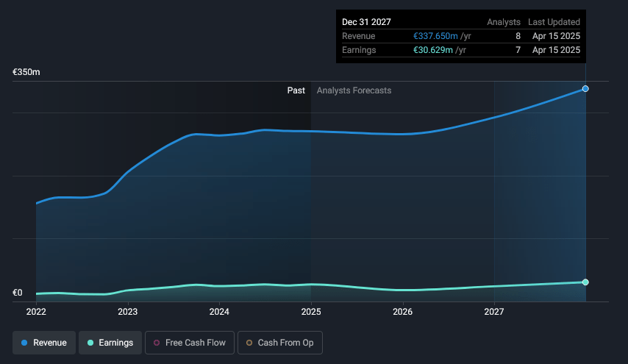Click the Past section label
Image resolution: width=628 pixels, height=364 pixels.
[296, 90]
